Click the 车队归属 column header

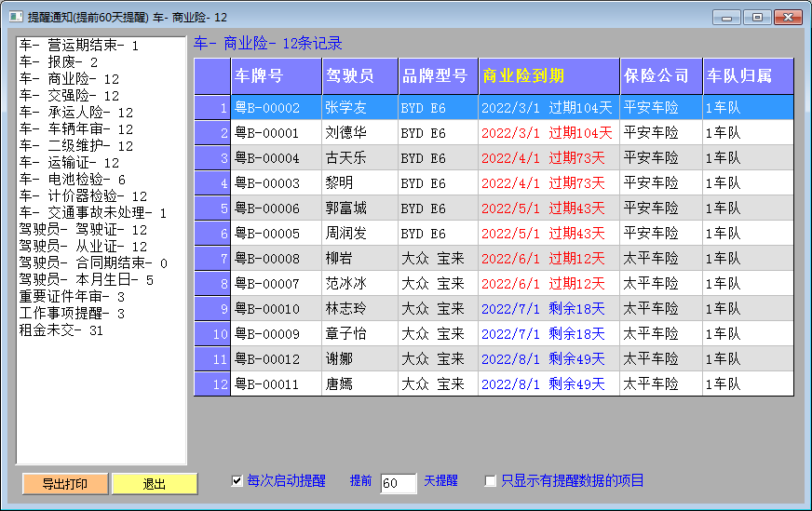coord(749,76)
